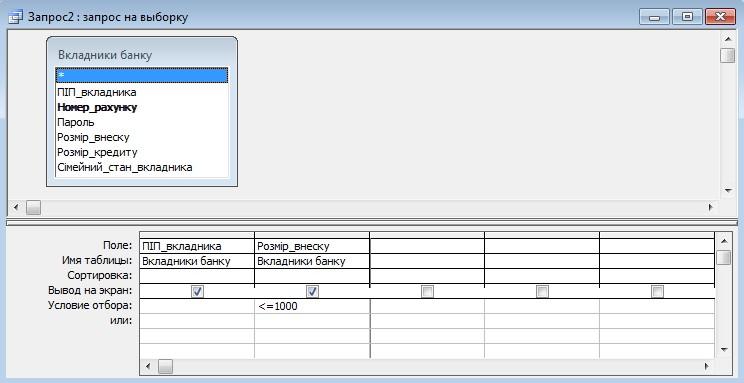The image size is (744, 383).
Task: Click the Поле cell containing Розмір_внеску
Action: 312,246
